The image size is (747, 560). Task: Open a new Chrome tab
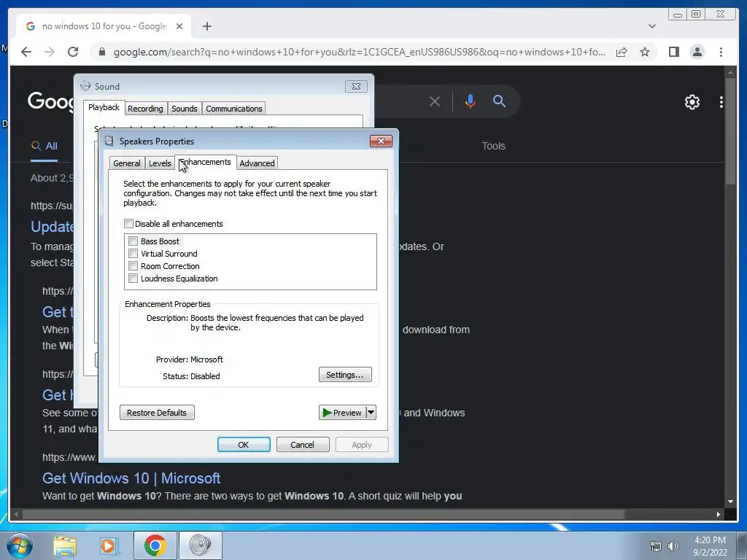(x=206, y=26)
